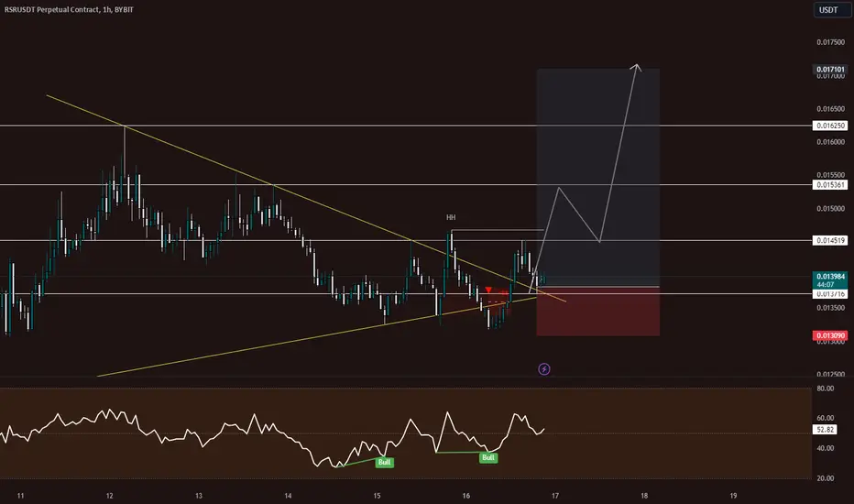Click the right Bull divergence label
The image size is (854, 504).
(x=488, y=457)
